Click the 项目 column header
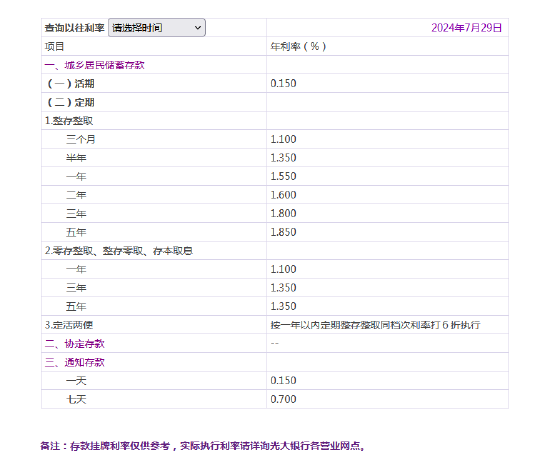Viewport: 550px width, 470px height. pyautogui.click(x=54, y=46)
